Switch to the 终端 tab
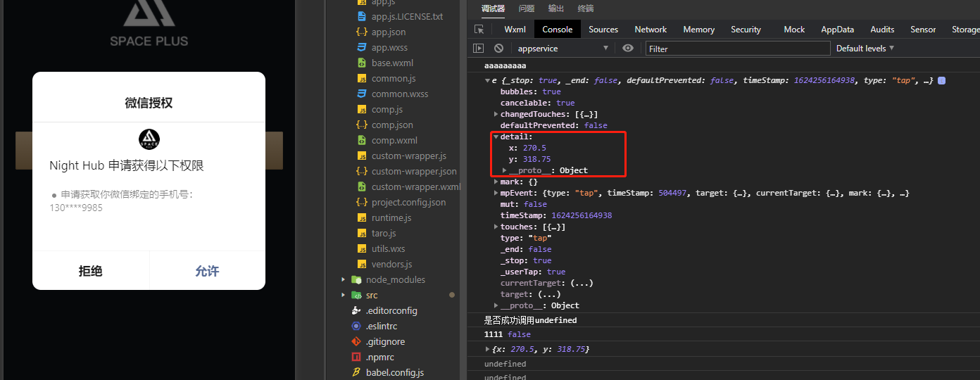 click(x=586, y=8)
